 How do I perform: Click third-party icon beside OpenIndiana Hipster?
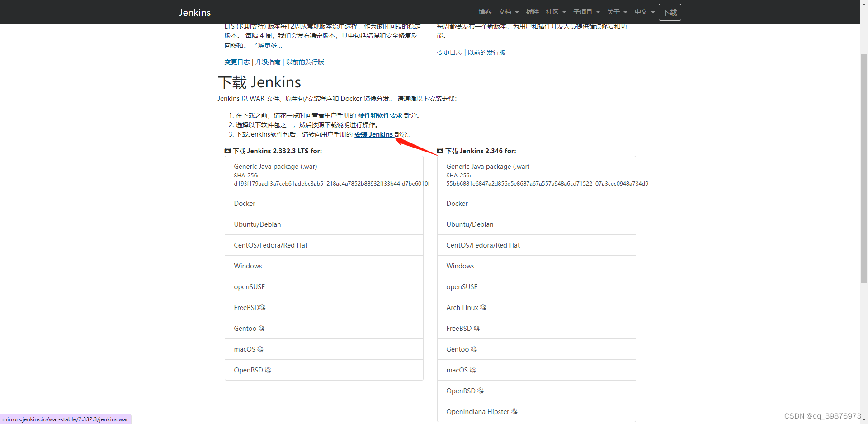[x=514, y=411]
